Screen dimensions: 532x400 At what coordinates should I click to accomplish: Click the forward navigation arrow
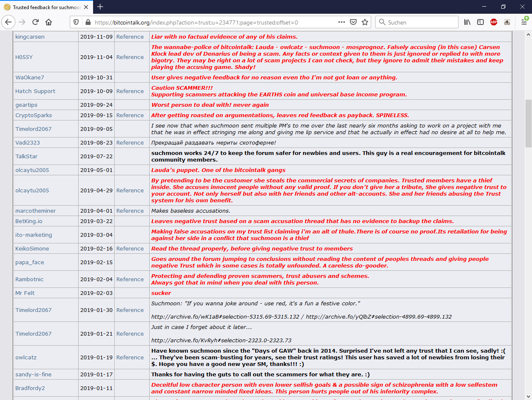[22, 22]
